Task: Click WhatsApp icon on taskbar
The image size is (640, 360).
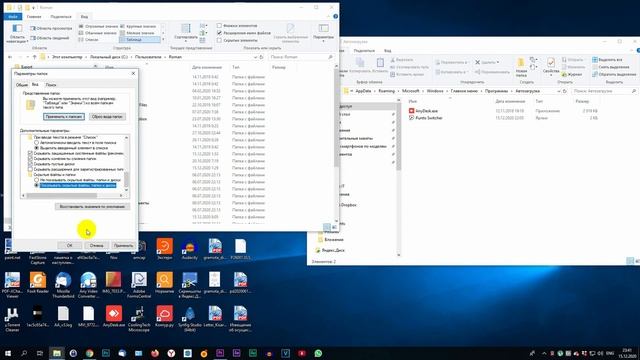Action: coord(318,353)
